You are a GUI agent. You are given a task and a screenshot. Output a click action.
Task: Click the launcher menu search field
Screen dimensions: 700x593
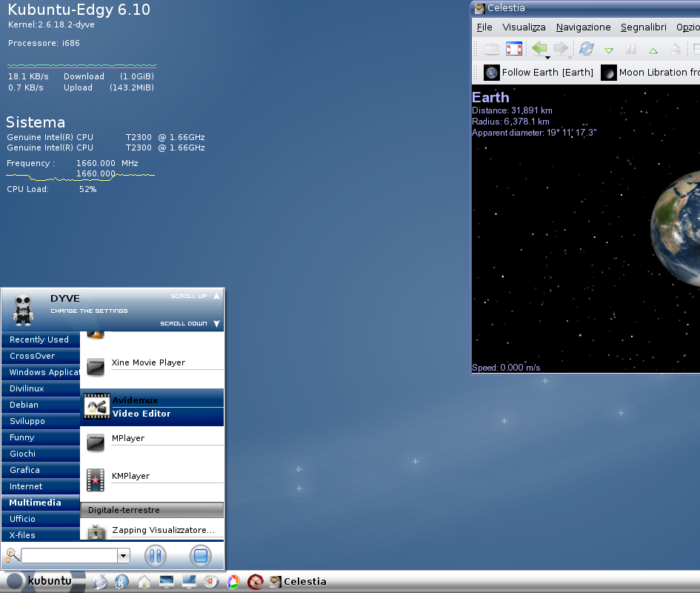pos(69,556)
